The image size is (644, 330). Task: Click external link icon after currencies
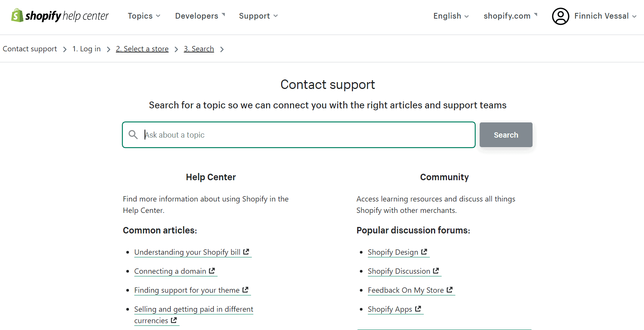point(174,320)
